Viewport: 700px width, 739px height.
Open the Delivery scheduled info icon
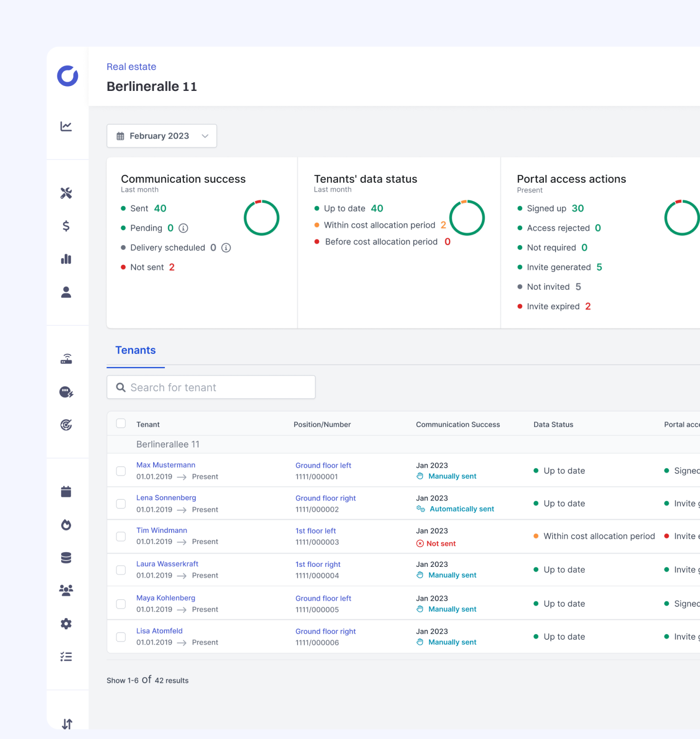tap(225, 247)
